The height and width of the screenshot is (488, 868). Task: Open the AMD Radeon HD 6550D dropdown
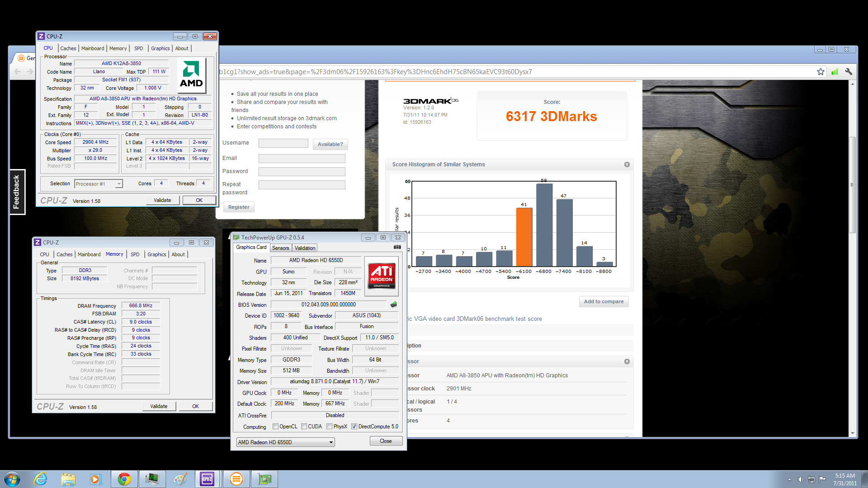click(x=286, y=442)
